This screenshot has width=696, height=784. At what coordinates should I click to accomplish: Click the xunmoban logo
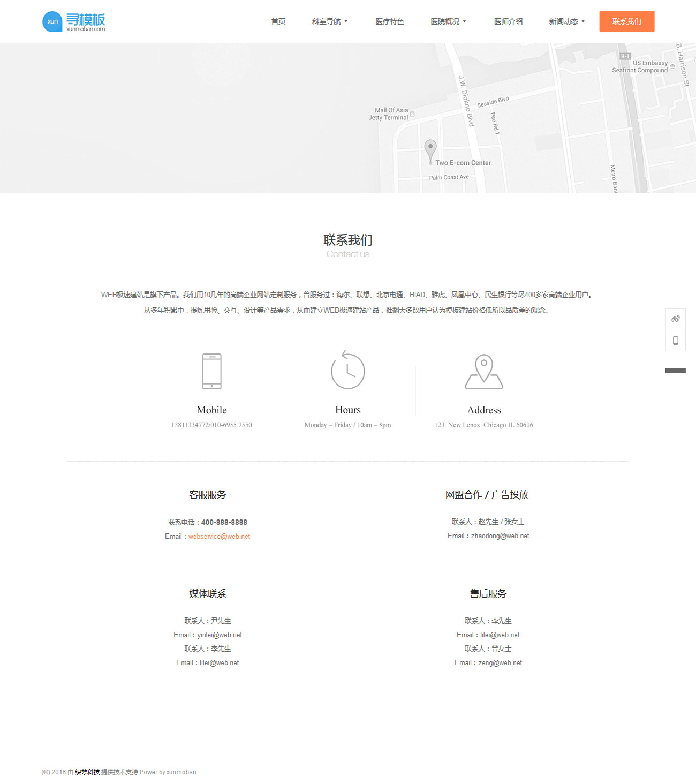[x=74, y=21]
